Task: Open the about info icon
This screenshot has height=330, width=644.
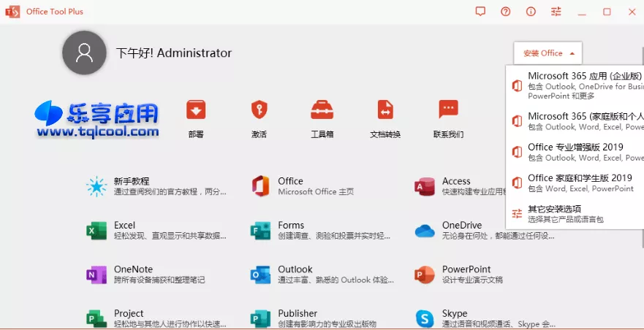Action: pos(531,12)
